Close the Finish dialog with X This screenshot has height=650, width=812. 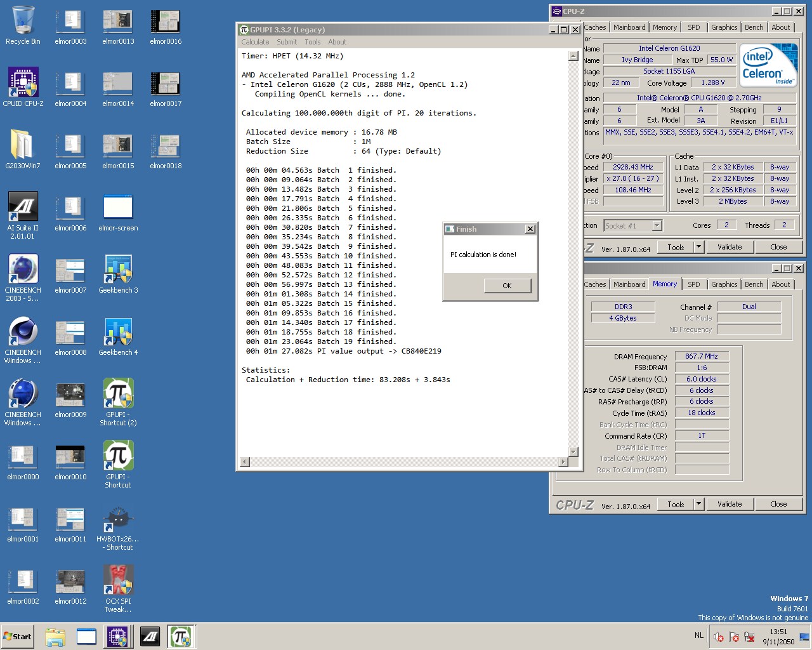click(x=530, y=229)
